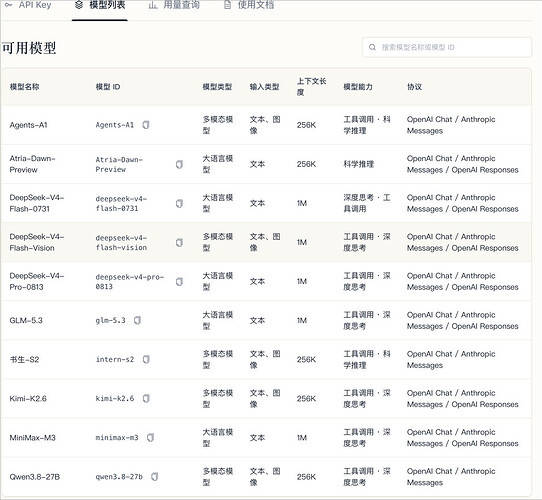Copy the intern-s2 model ID

pos(146,359)
